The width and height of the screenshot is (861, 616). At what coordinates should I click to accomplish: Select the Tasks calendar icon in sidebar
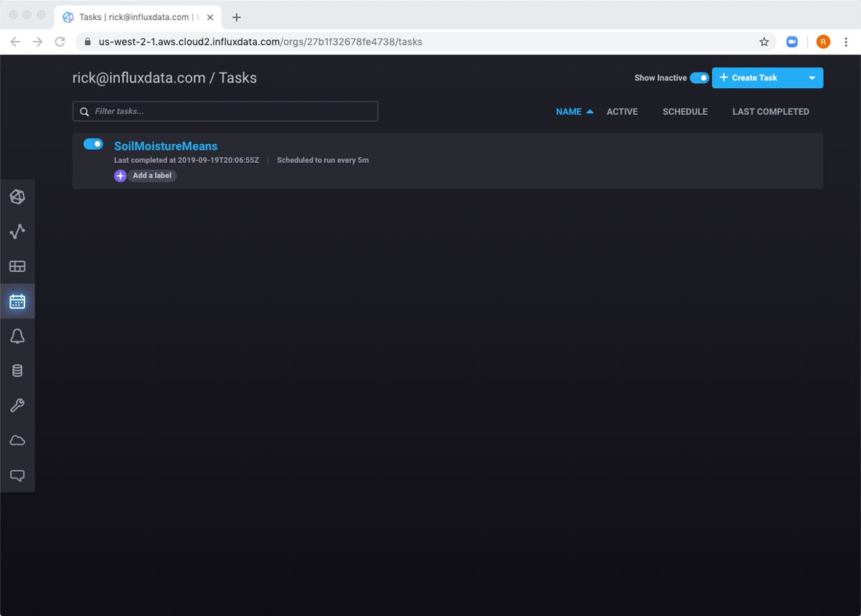(17, 301)
